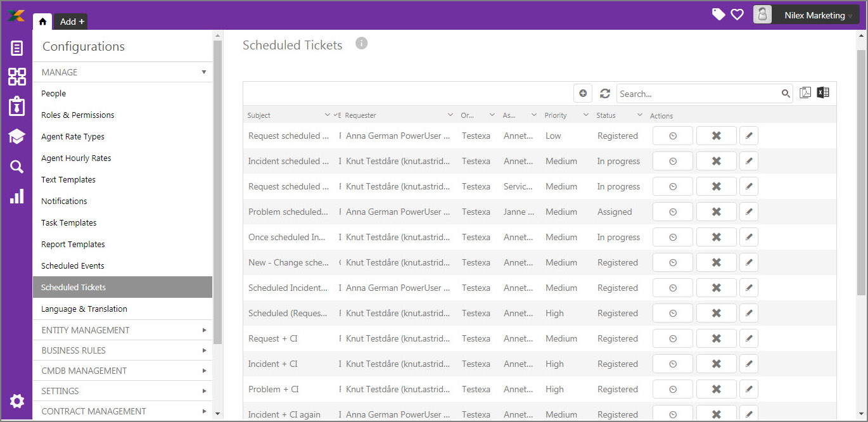The height and width of the screenshot is (422, 868).
Task: Click the info icon beside Scheduled Tickets
Action: [x=361, y=43]
